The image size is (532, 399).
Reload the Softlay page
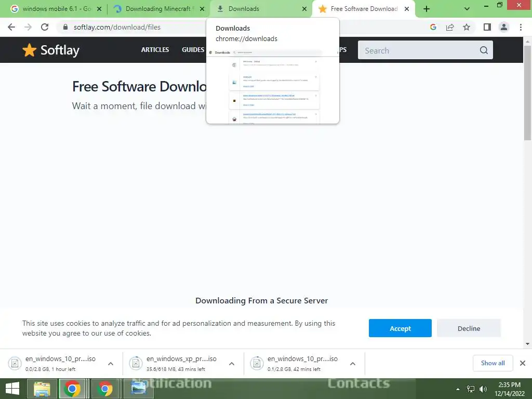pos(45,27)
